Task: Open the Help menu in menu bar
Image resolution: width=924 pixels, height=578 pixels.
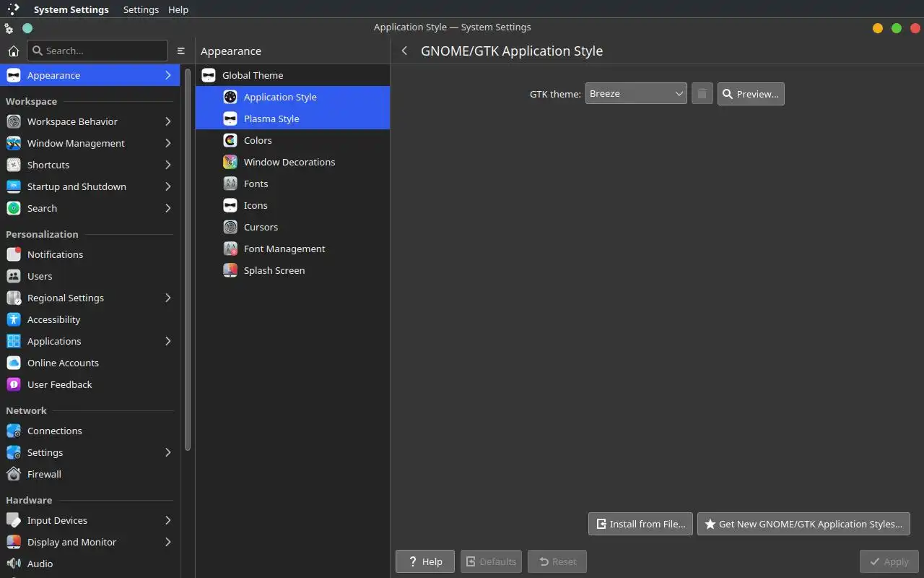Action: pyautogui.click(x=178, y=9)
